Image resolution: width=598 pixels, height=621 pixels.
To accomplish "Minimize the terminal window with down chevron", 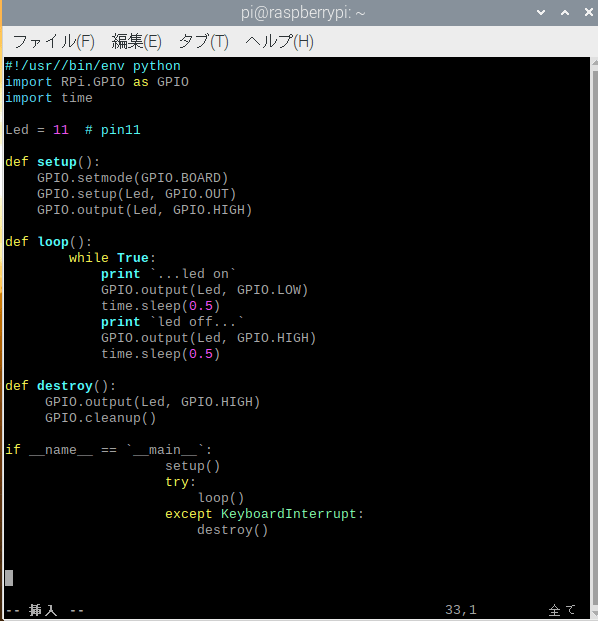I will [x=541, y=13].
